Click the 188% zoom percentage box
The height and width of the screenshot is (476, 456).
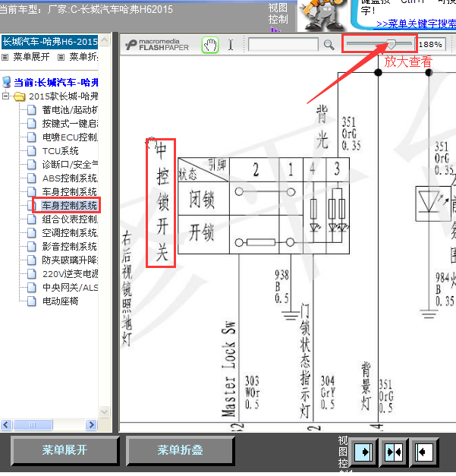430,44
